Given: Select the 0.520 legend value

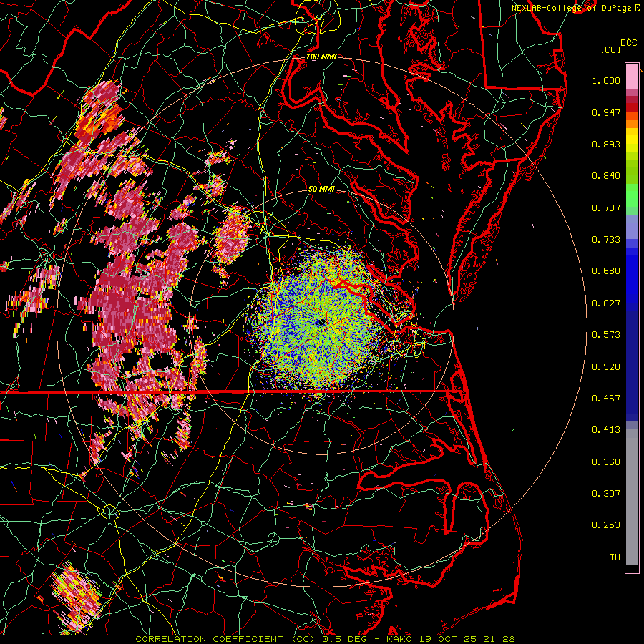Looking at the screenshot, I should point(606,367).
